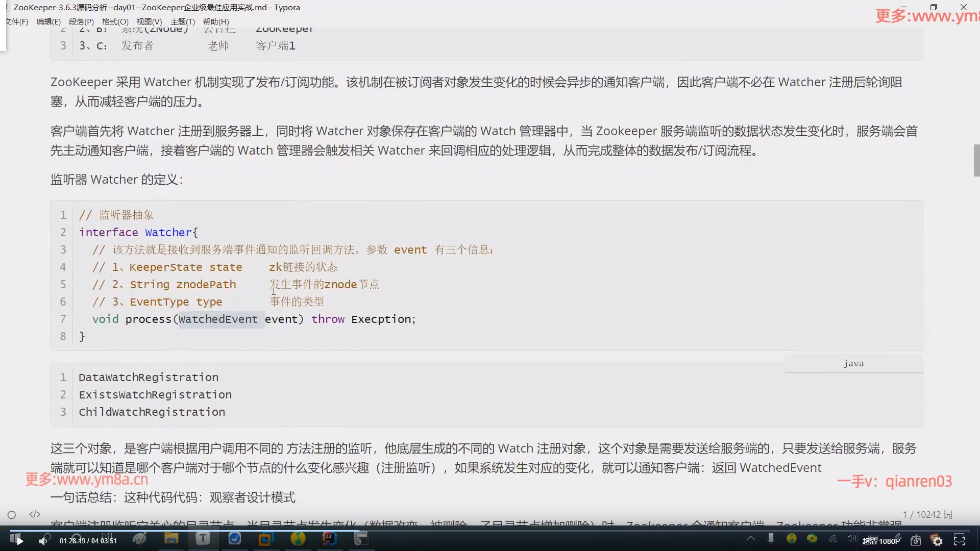Click the word count 10242 词
980x551 pixels.
927,515
